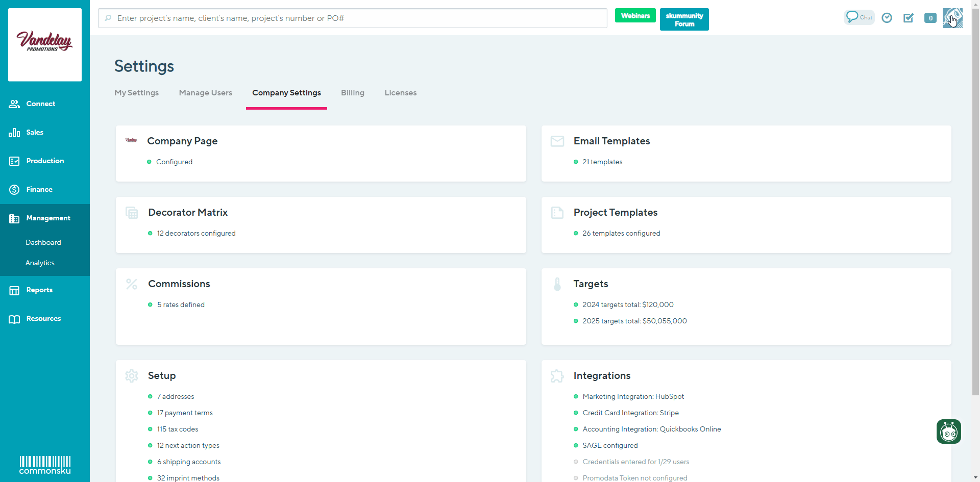Open the support bot in bottom corner
Image resolution: width=980 pixels, height=482 pixels.
click(x=948, y=432)
